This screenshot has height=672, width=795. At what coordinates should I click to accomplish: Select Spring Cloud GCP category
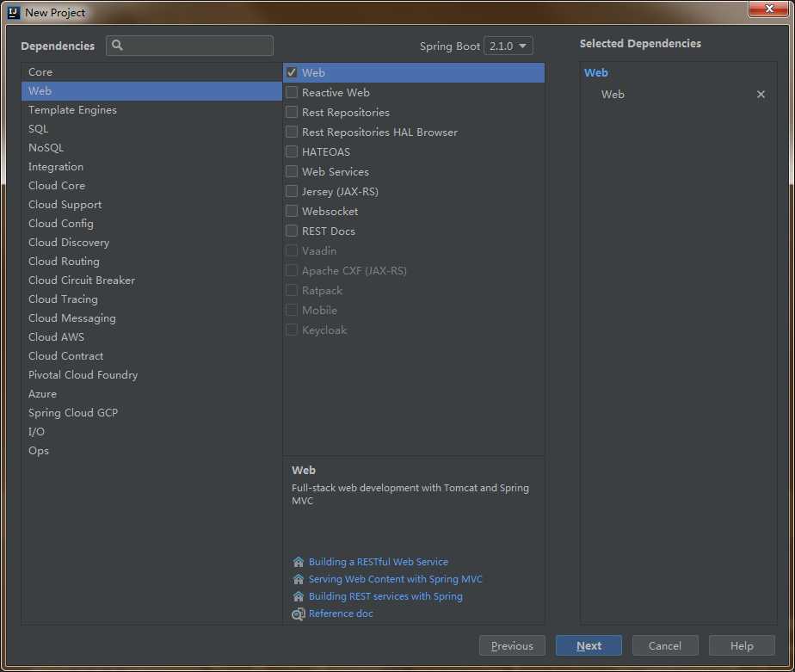point(151,413)
